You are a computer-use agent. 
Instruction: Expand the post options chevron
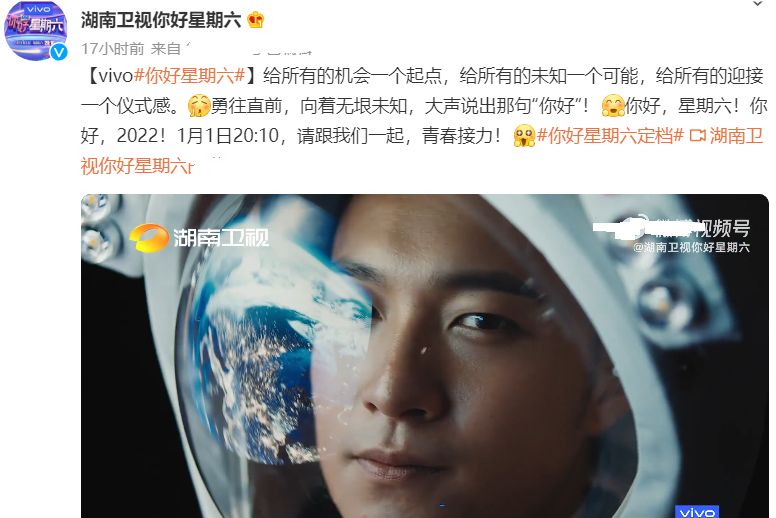point(758,4)
